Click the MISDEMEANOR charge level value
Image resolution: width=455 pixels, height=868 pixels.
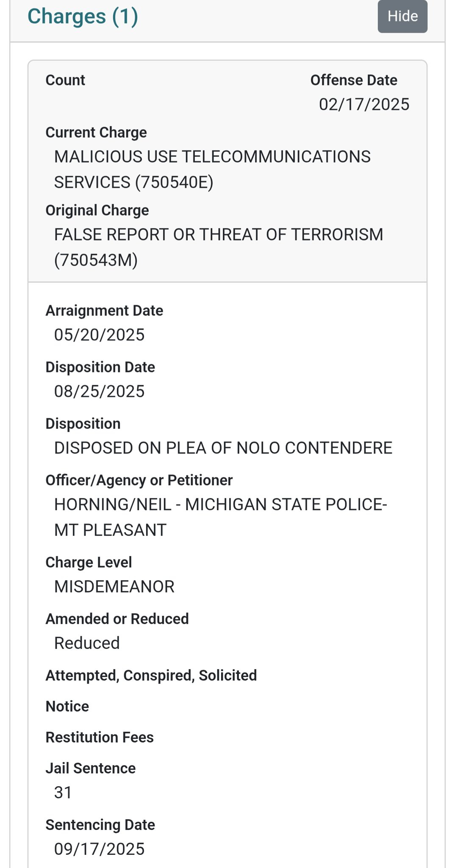coord(114,587)
